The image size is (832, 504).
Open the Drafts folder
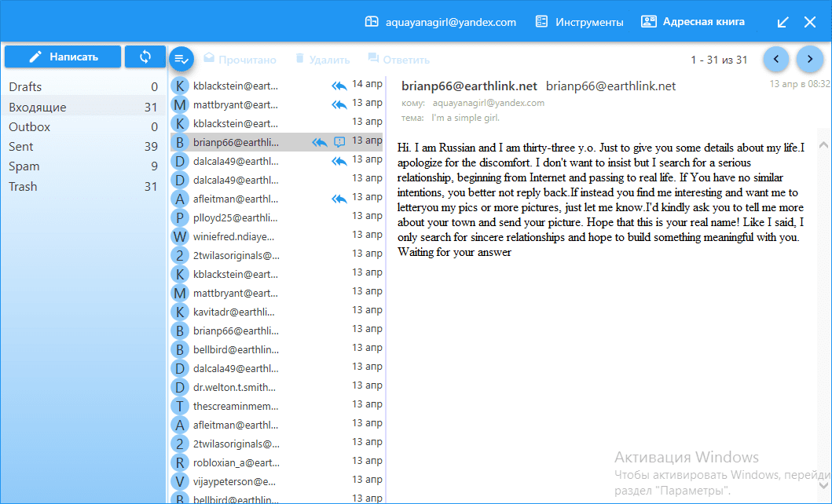tap(83, 86)
